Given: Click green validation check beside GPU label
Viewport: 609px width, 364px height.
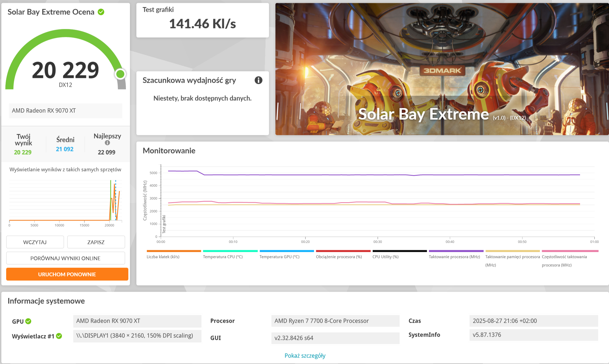Looking at the screenshot, I should (x=28, y=321).
